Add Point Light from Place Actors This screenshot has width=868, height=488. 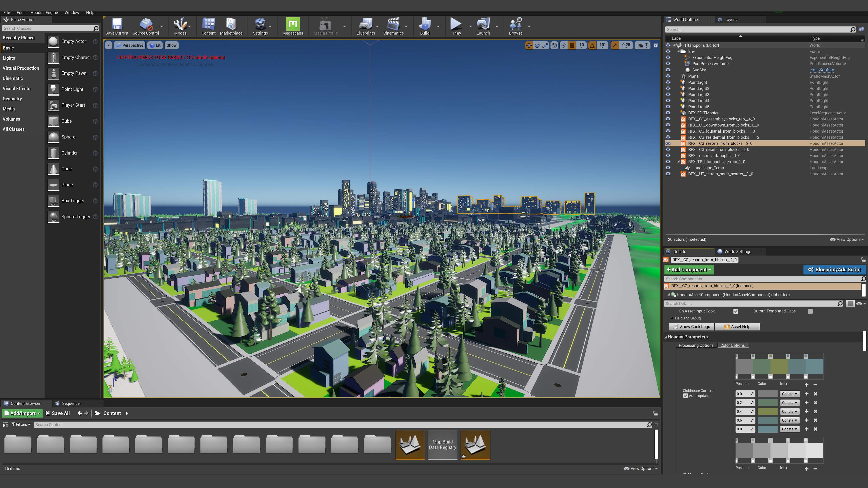[72, 89]
